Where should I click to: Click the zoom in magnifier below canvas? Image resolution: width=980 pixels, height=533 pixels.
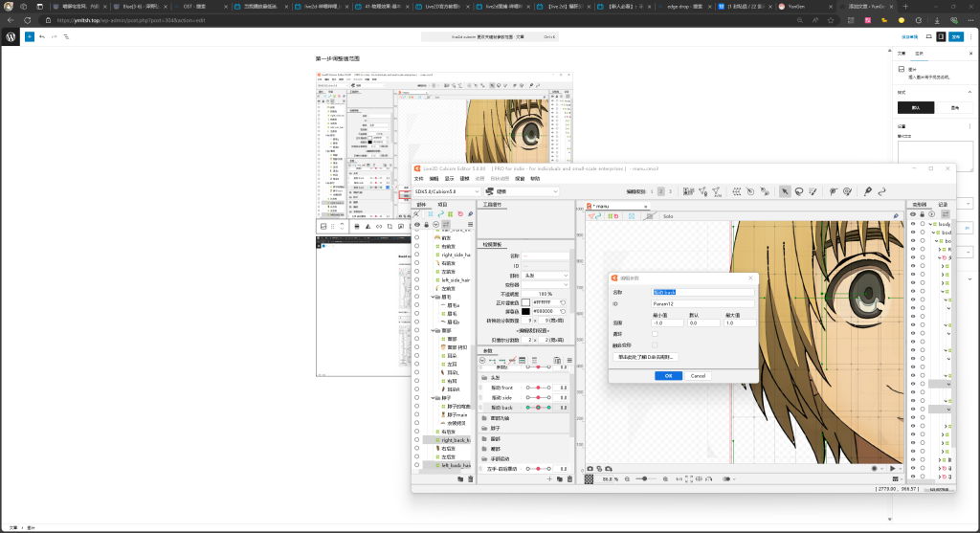click(665, 479)
